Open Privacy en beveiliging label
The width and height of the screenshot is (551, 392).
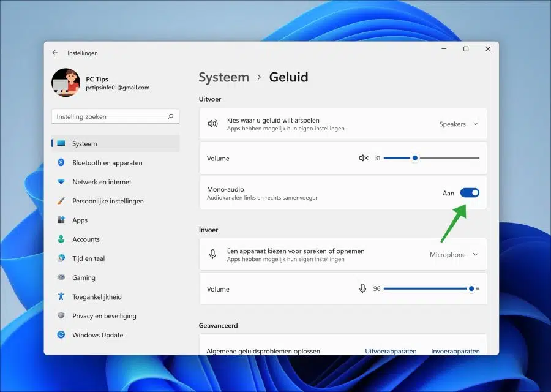(x=104, y=315)
